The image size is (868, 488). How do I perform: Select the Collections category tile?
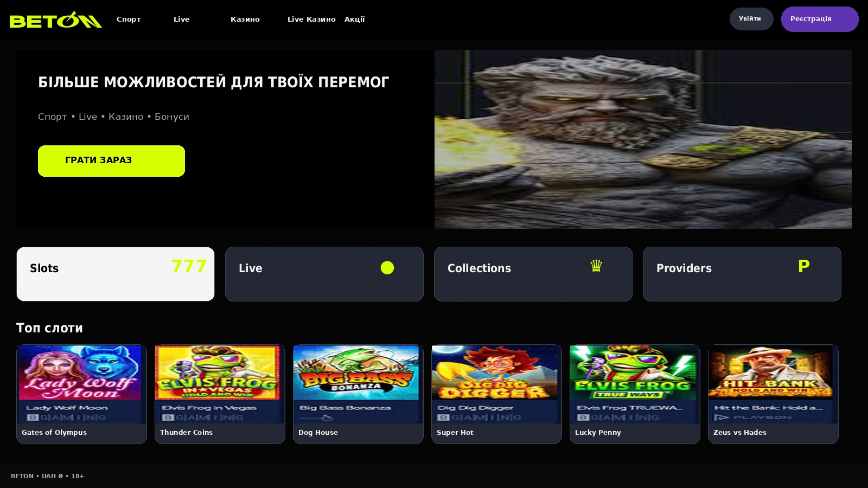pos(533,274)
